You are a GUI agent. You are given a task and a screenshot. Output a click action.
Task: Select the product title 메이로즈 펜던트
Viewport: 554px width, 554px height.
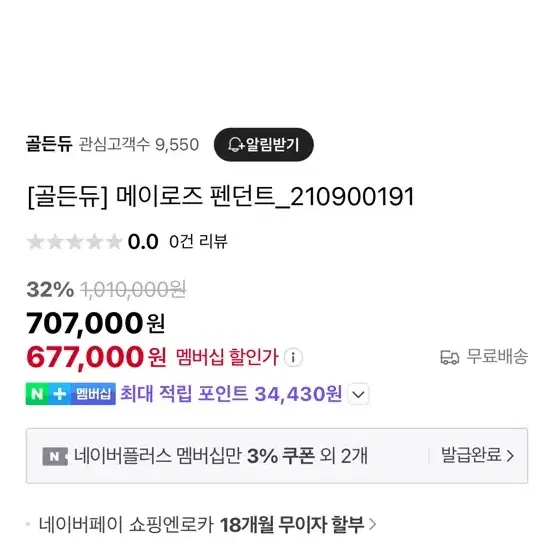[x=221, y=197]
